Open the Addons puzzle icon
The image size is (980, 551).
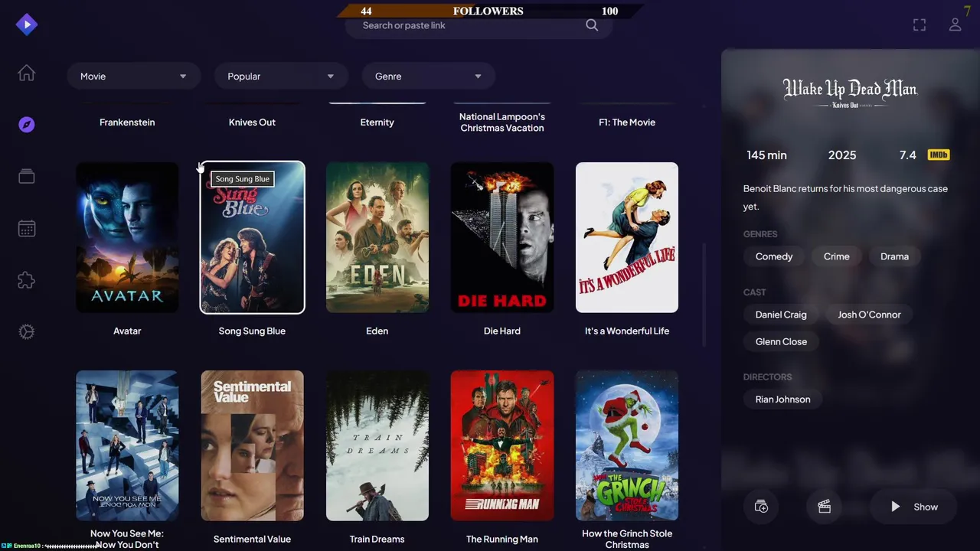(27, 280)
